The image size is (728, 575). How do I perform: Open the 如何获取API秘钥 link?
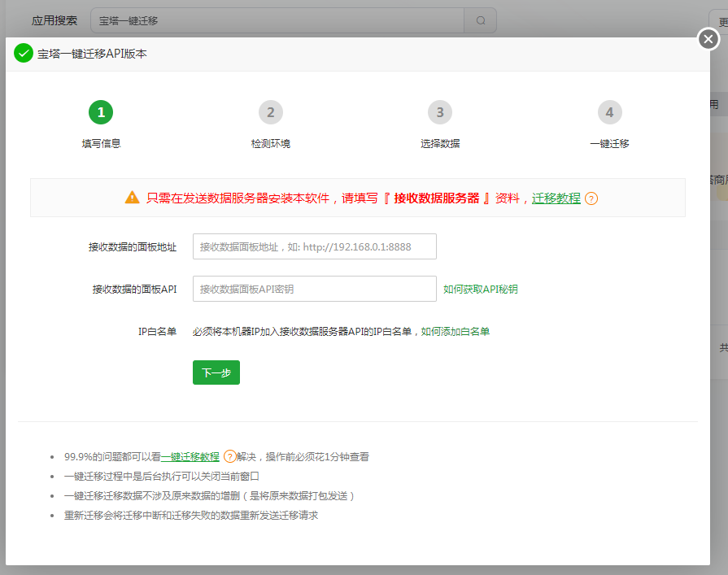pyautogui.click(x=481, y=290)
